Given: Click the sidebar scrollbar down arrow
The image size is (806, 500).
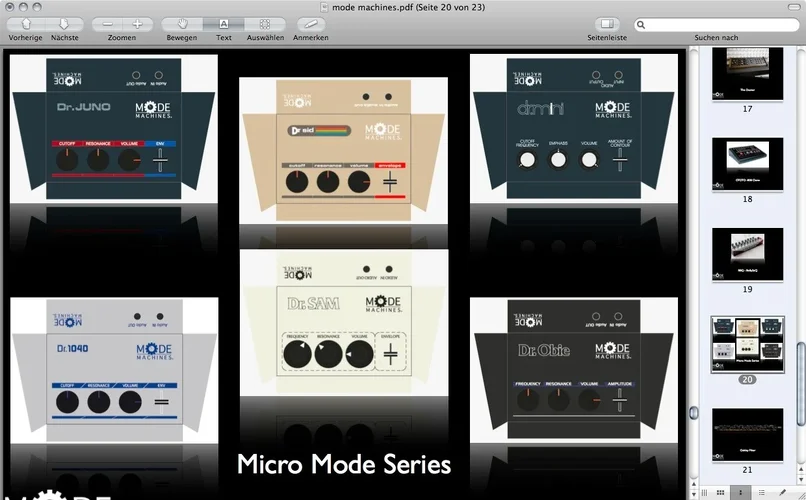Looking at the screenshot, I should point(801,481).
